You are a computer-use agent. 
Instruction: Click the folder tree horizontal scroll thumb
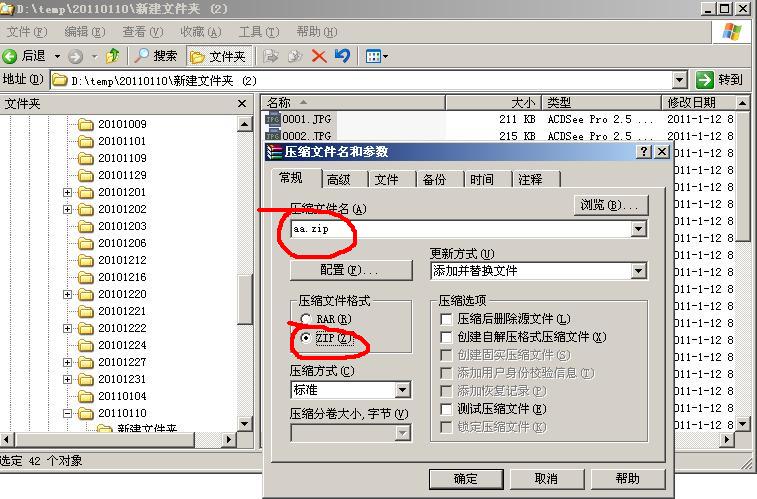(105, 440)
